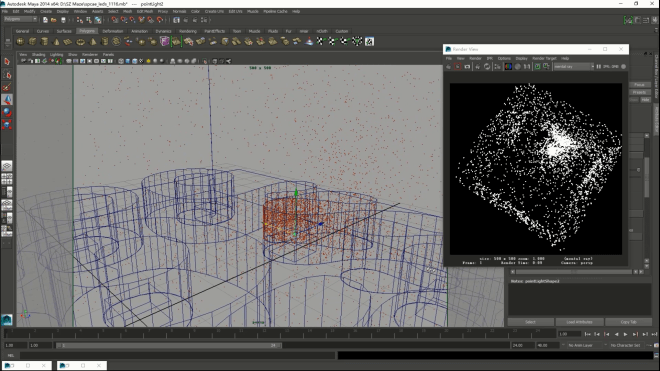Start IPR render in Render View
Screen dimensions: 660x371
[477, 67]
